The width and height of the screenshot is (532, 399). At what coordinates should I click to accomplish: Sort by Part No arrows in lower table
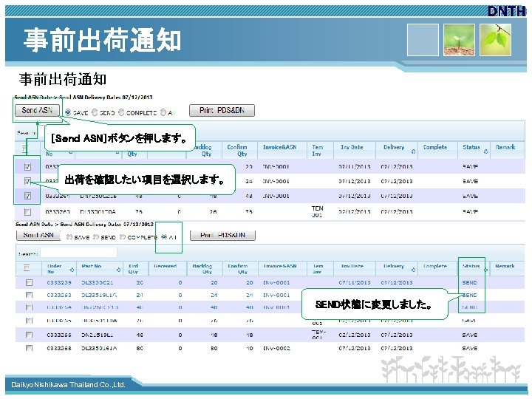pos(118,270)
